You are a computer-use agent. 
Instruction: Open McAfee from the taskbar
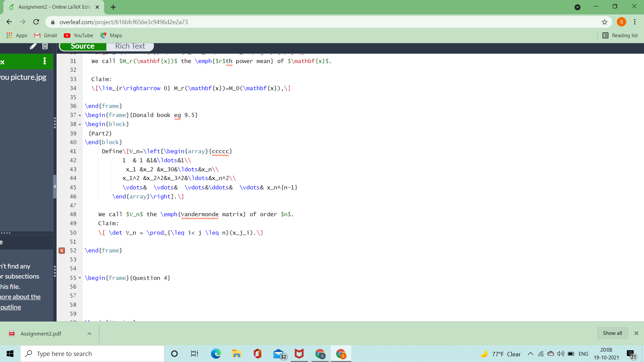299,354
